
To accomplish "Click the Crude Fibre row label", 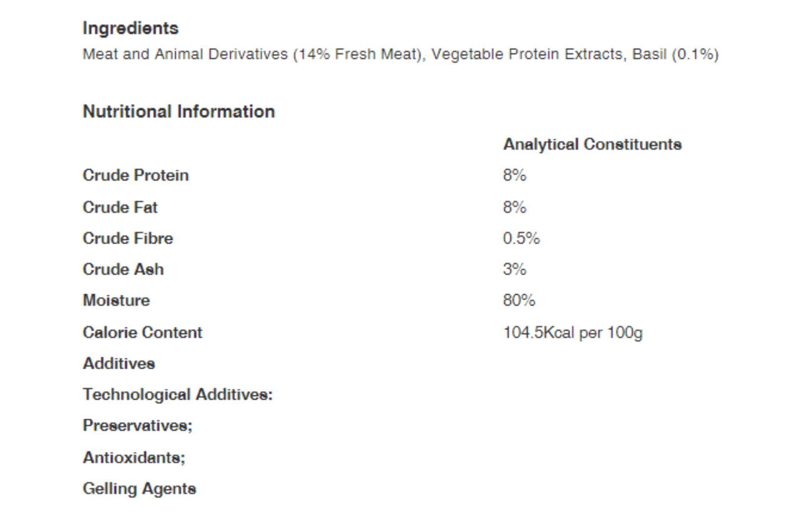I will pos(128,238).
